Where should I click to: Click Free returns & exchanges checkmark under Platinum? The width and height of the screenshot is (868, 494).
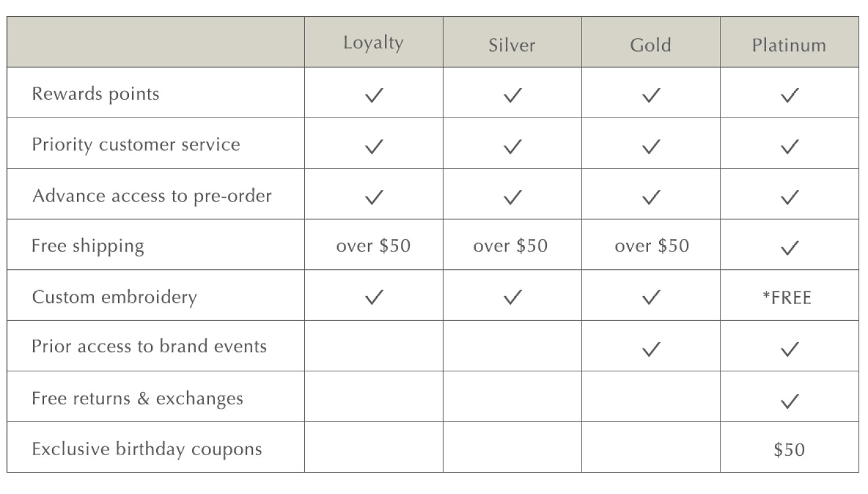click(789, 400)
